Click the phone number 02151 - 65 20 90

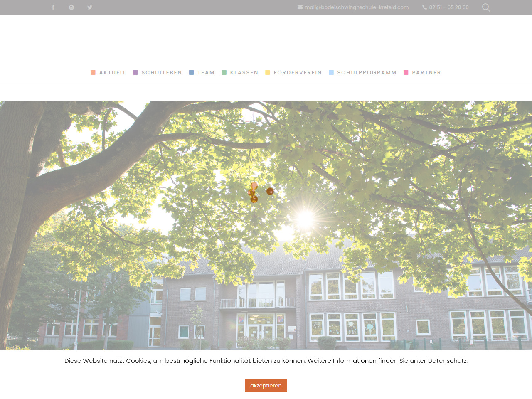(x=448, y=7)
